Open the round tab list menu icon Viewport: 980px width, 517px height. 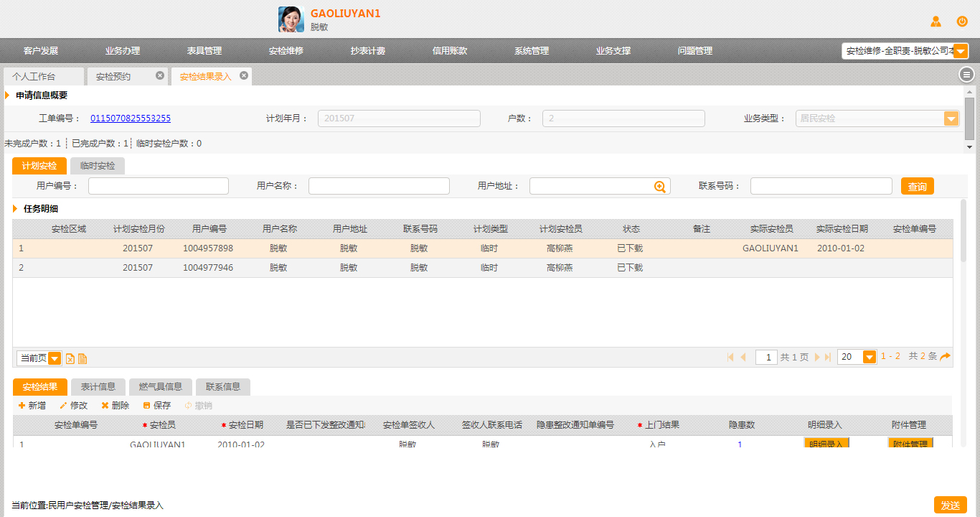[966, 75]
